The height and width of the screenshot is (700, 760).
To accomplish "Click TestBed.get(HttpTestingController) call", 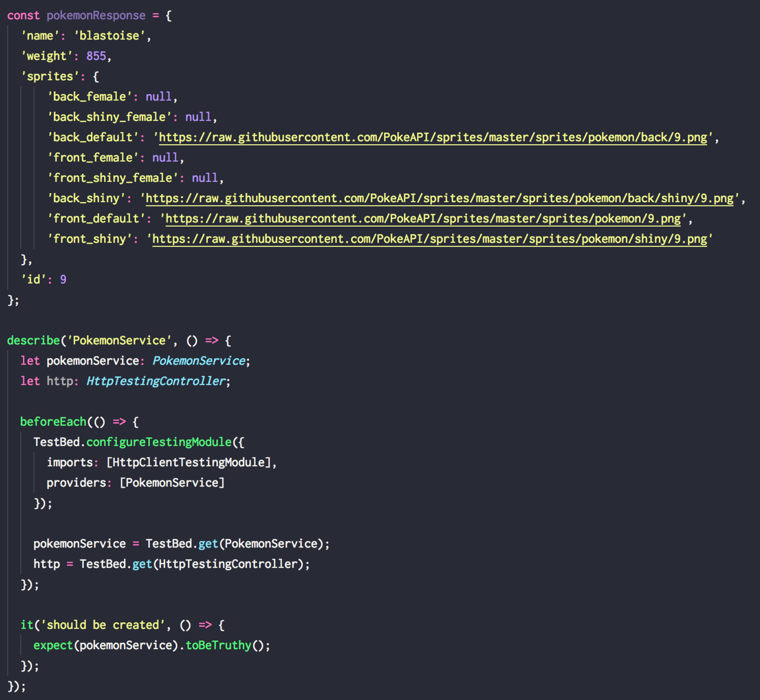I will pyautogui.click(x=192, y=564).
